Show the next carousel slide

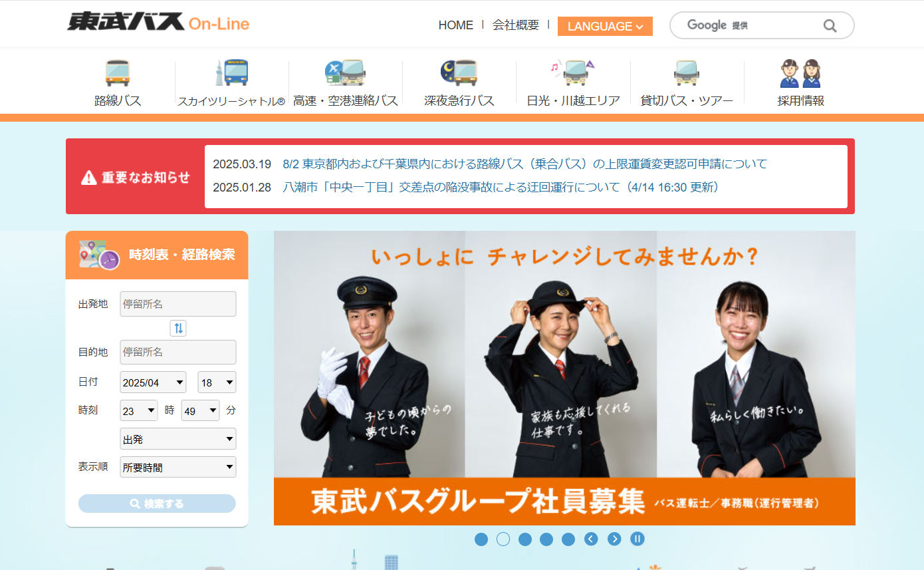614,539
